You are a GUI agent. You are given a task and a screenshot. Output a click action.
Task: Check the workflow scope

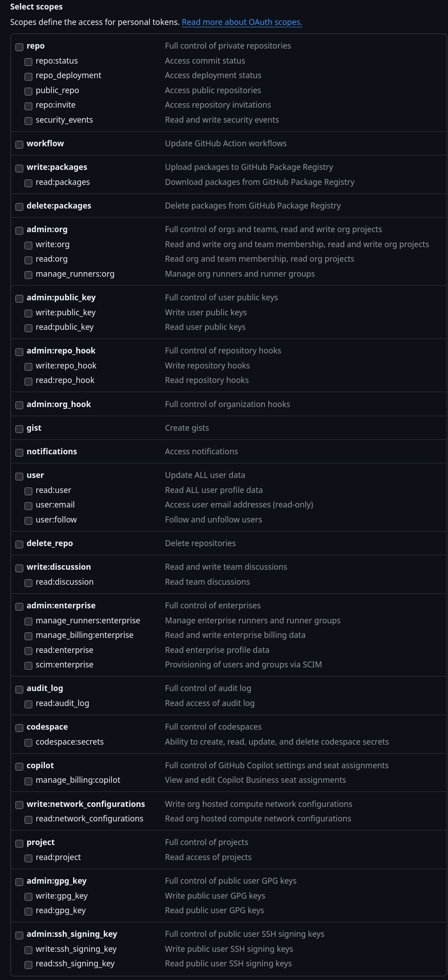pyautogui.click(x=19, y=144)
